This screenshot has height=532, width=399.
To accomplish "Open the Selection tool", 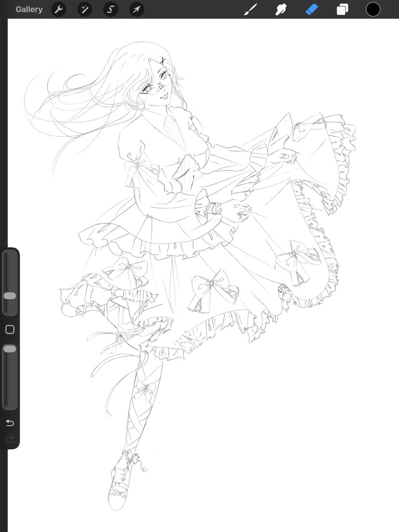I will (x=111, y=9).
